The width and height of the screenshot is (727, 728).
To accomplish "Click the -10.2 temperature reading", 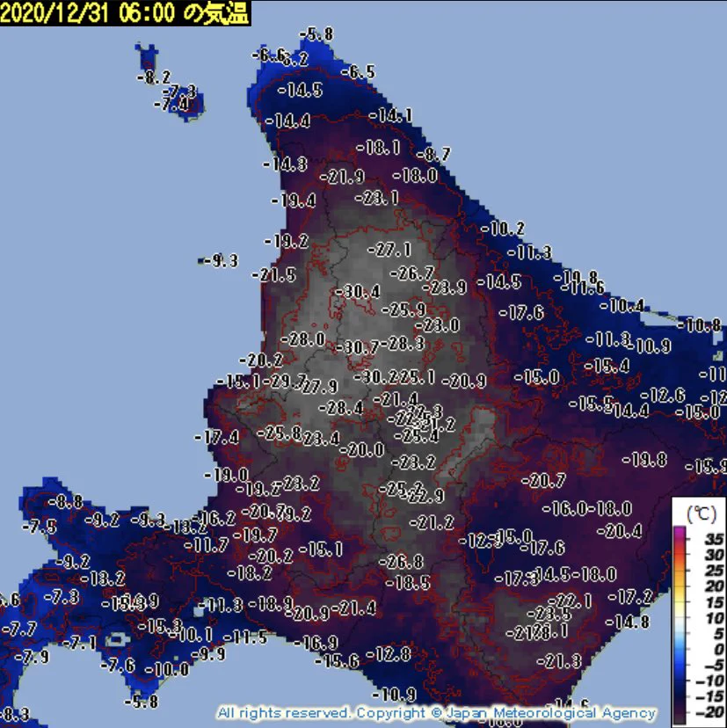I will point(502,229).
